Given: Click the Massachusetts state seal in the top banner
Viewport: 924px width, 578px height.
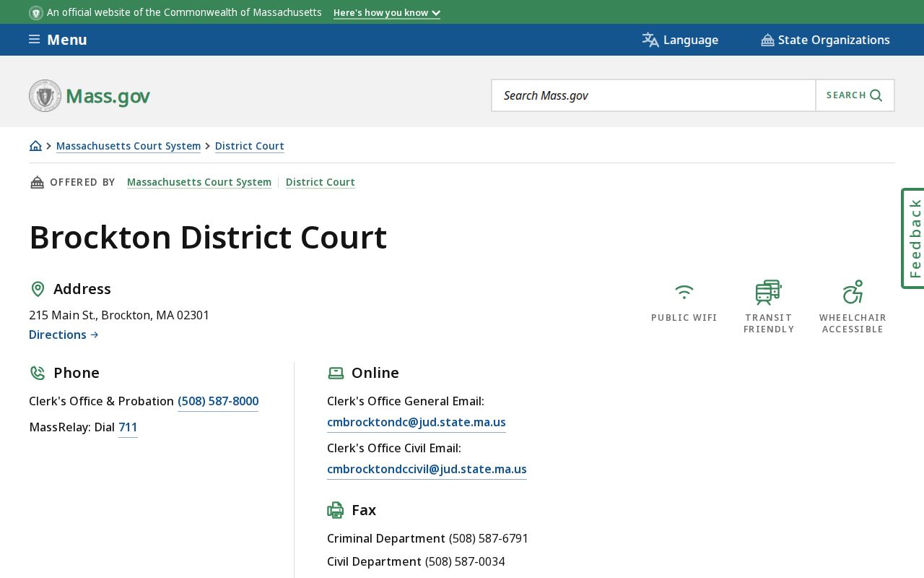Looking at the screenshot, I should 36,13.
